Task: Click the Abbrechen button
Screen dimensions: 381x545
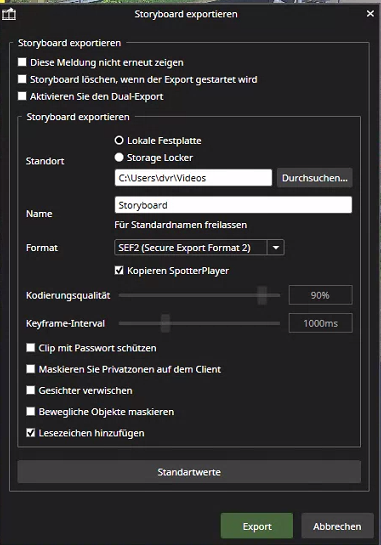Action: tap(337, 526)
